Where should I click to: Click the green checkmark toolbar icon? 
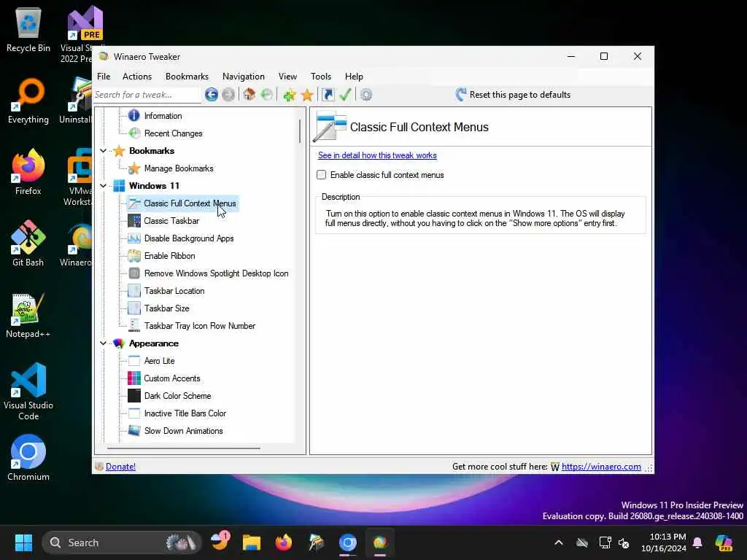click(345, 95)
